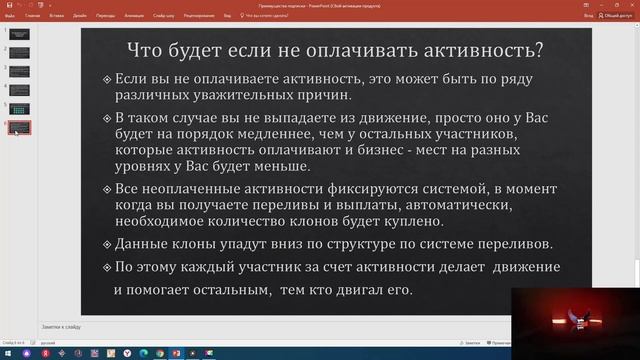640x360 pixels.
Task: Click the Вход sign-in link
Action: pos(589,16)
